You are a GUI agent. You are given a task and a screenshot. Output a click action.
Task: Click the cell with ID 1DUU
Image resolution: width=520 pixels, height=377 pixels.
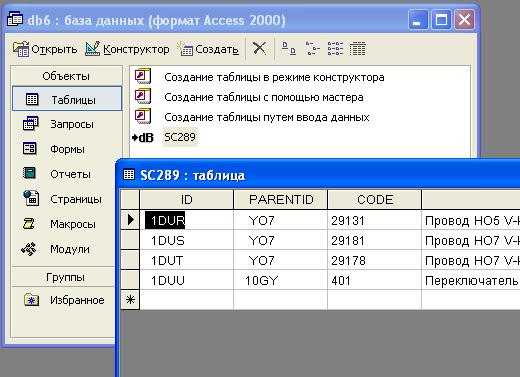click(x=187, y=280)
